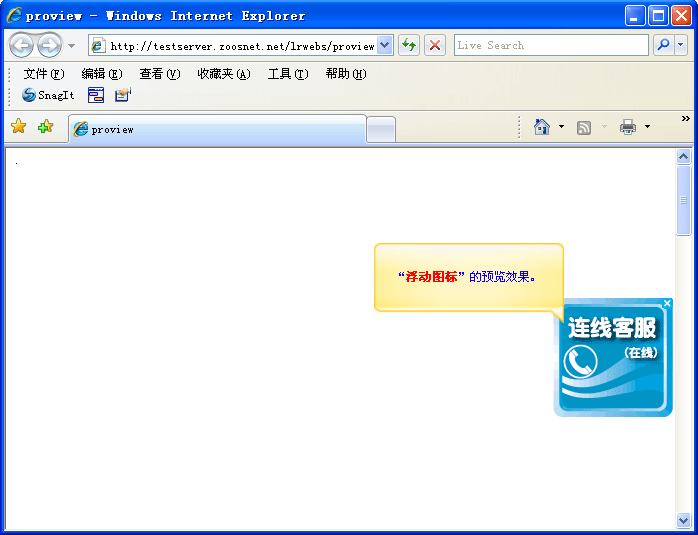Screen dimensions: 698x535
Task: Open the 工具(T) menu
Action: click(x=288, y=74)
